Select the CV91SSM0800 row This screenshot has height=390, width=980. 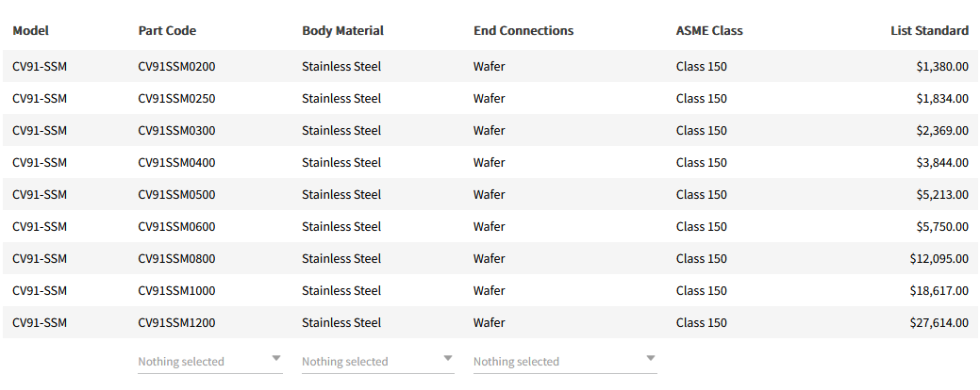pyautogui.click(x=176, y=258)
